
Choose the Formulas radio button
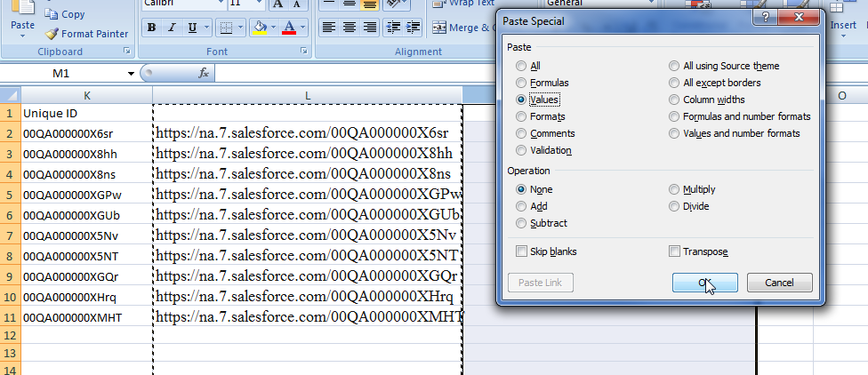pyautogui.click(x=521, y=83)
